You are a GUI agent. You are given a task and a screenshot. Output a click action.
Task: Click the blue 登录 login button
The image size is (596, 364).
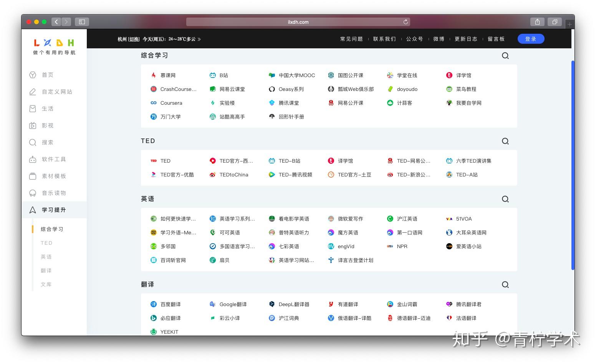[531, 39]
